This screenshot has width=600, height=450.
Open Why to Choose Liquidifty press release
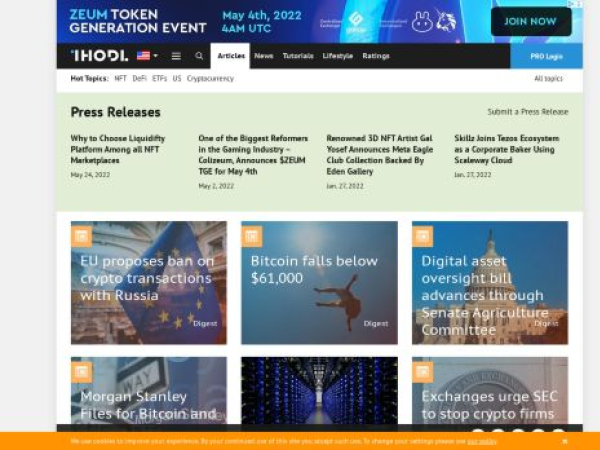coord(118,149)
